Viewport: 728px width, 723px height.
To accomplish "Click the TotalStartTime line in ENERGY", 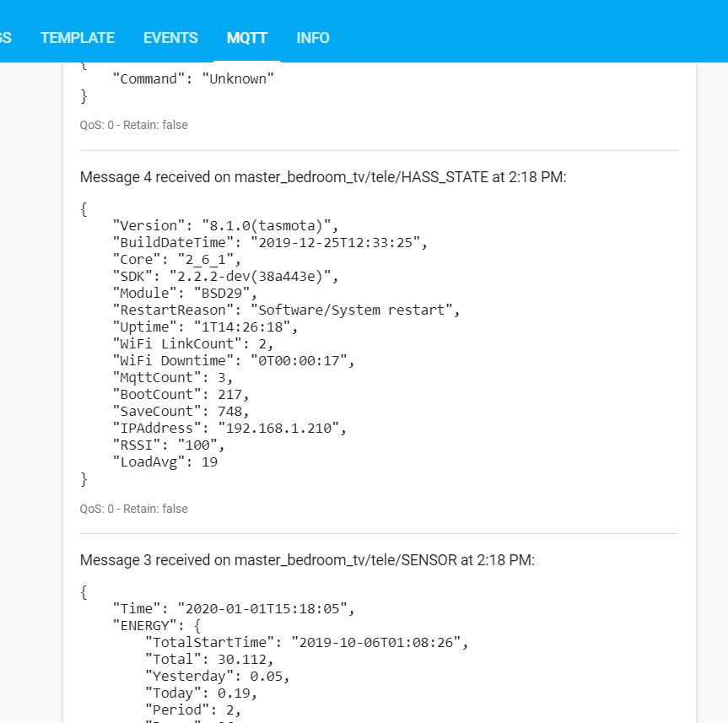I will point(306,642).
